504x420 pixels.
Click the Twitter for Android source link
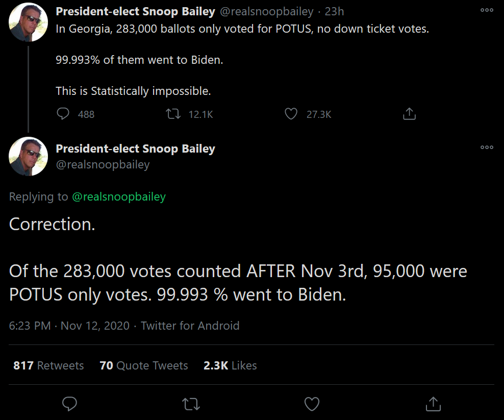(x=190, y=326)
